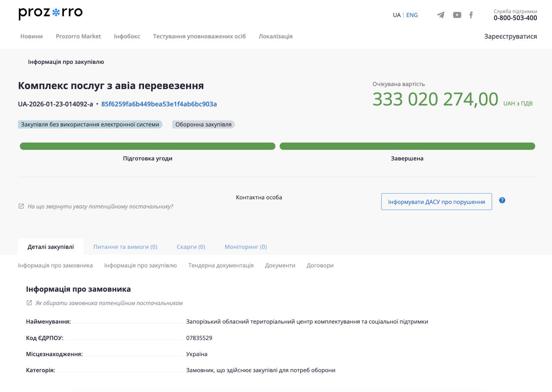Switch language to UA
552x392 pixels.
[396, 15]
